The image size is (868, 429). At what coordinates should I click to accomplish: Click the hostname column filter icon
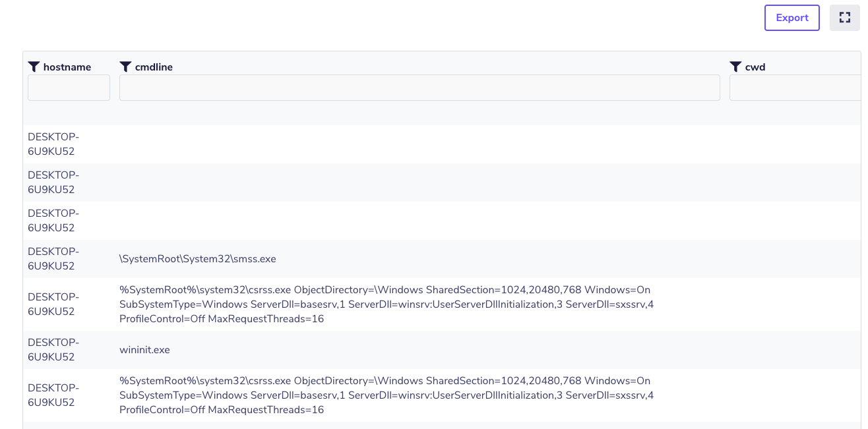(34, 67)
